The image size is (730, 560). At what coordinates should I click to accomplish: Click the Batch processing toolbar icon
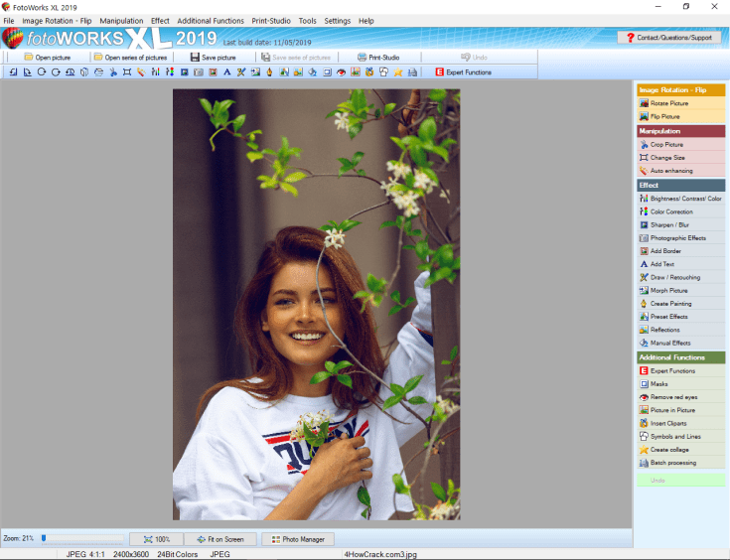coord(412,72)
